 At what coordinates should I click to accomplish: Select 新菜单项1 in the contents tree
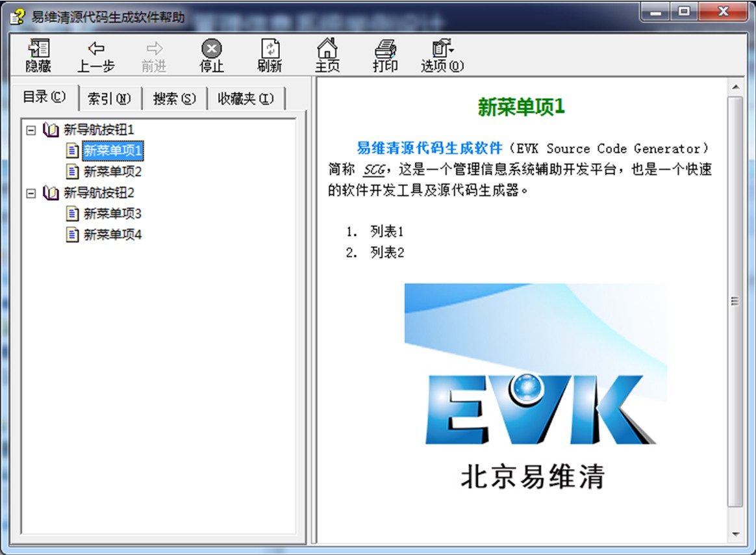(x=113, y=151)
